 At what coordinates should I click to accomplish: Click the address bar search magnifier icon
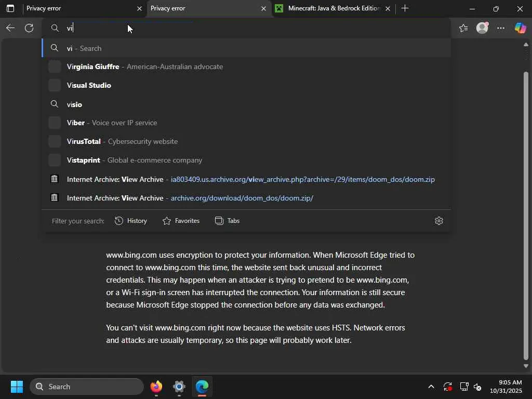(55, 28)
